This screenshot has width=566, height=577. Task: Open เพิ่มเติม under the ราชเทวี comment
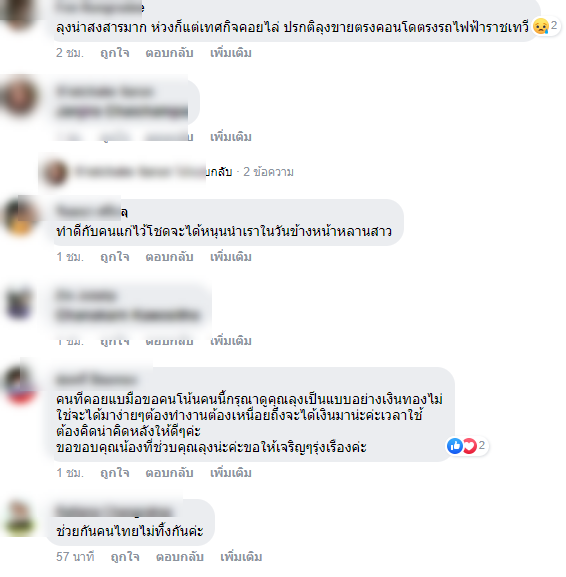pos(231,53)
